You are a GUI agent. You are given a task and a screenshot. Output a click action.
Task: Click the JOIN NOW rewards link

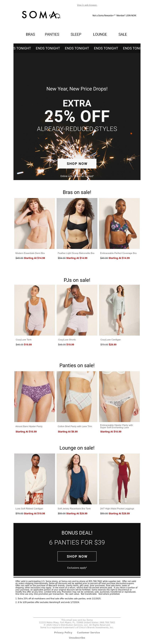pyautogui.click(x=131, y=15)
